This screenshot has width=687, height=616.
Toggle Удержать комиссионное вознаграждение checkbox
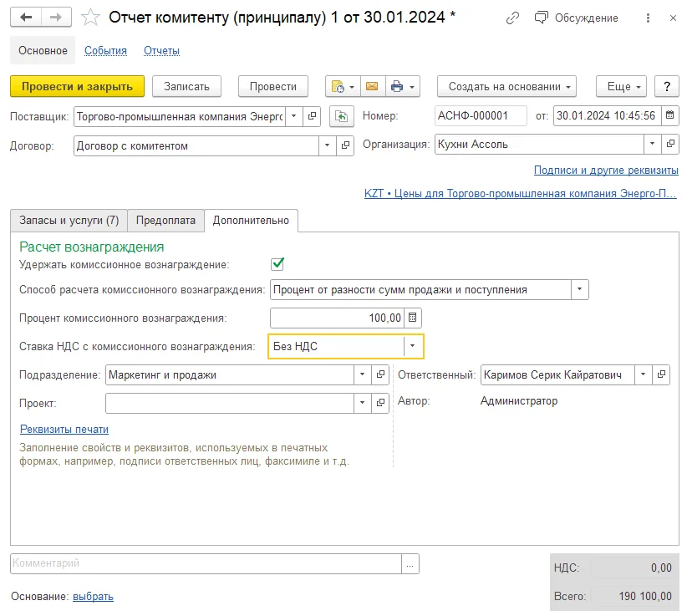[277, 264]
